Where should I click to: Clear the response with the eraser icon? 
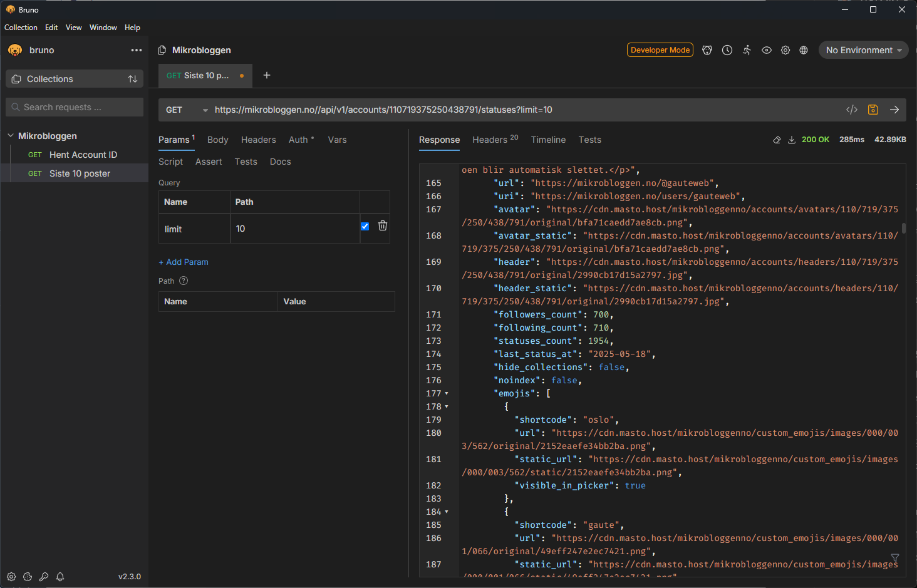(x=777, y=140)
